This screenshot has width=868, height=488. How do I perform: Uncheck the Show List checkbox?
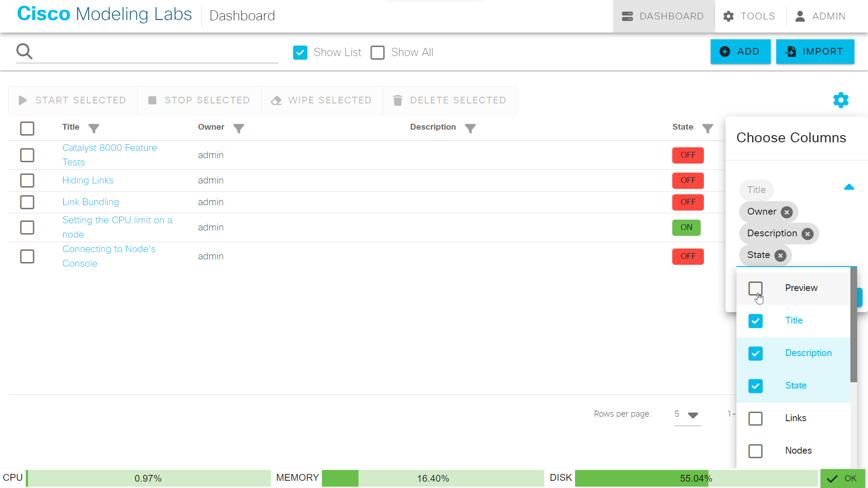300,52
